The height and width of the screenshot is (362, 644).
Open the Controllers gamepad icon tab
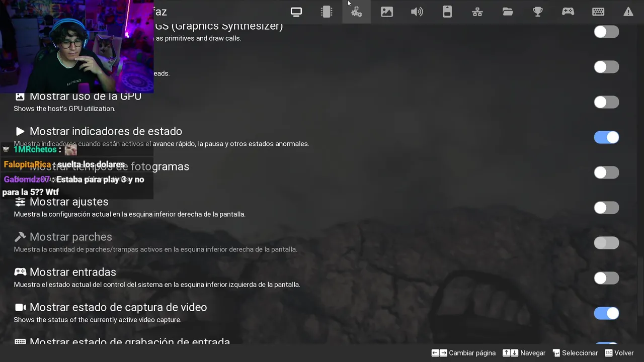click(x=568, y=12)
